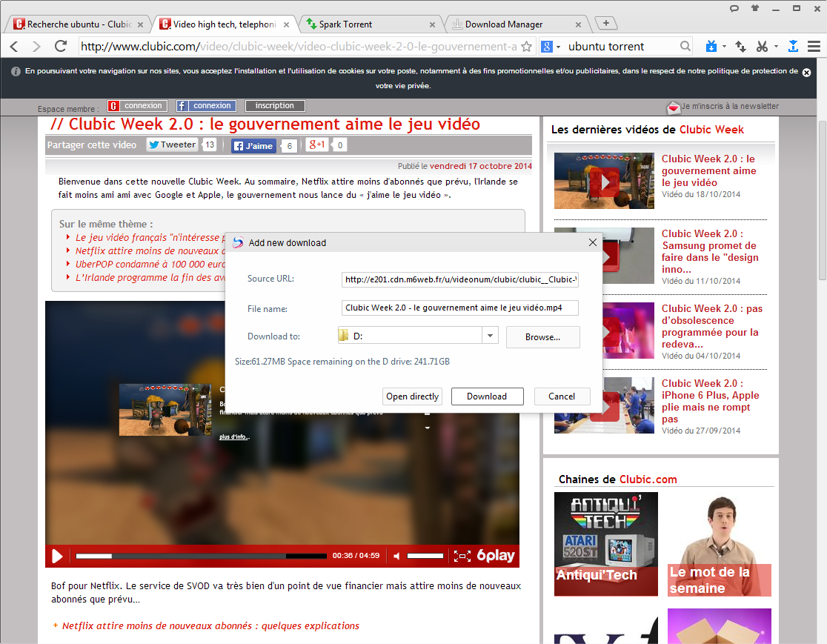
Task: Click the browser forward arrow
Action: pos(36,47)
